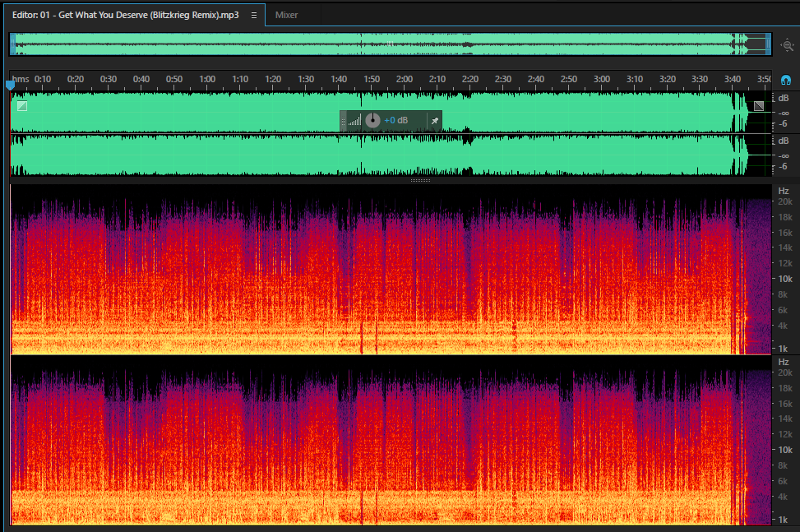Click the 1:50 mark on the time ruler
Screen dimensions: 800x532
pyautogui.click(x=372, y=79)
